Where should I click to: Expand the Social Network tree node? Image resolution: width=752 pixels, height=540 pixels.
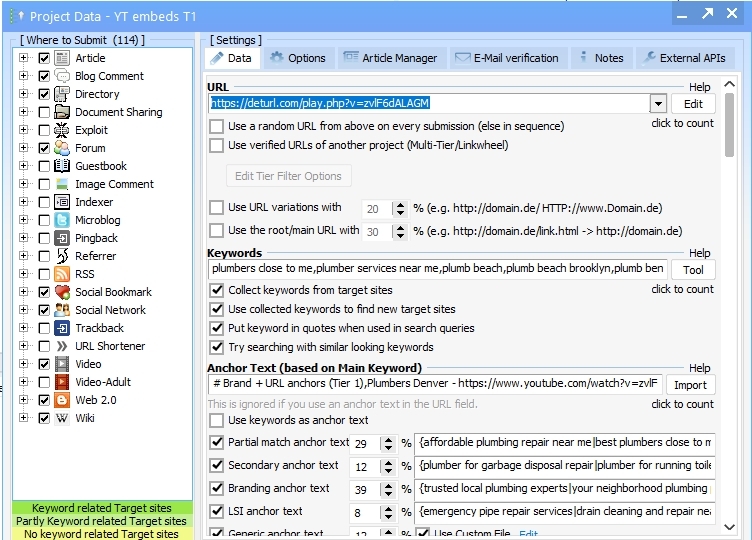coord(24,310)
